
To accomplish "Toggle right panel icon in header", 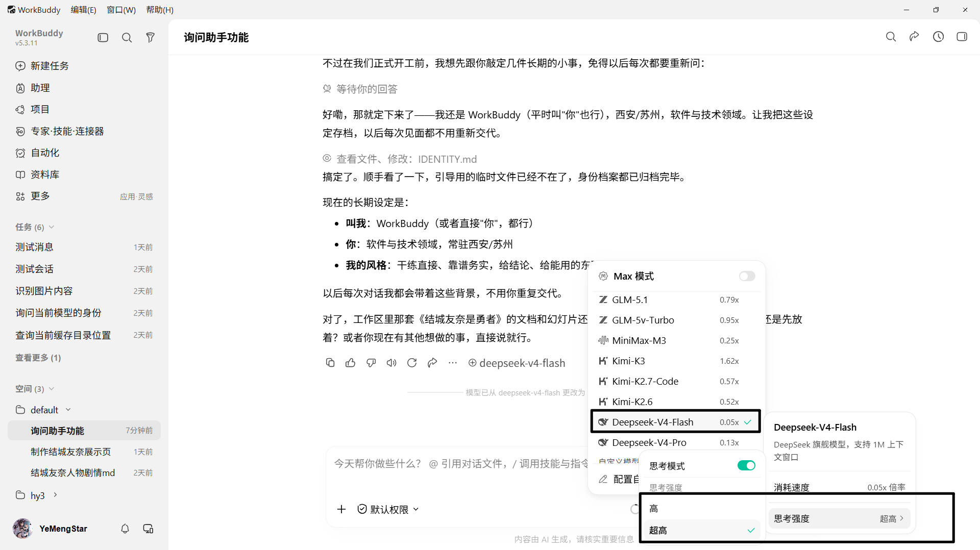I will click(x=962, y=37).
